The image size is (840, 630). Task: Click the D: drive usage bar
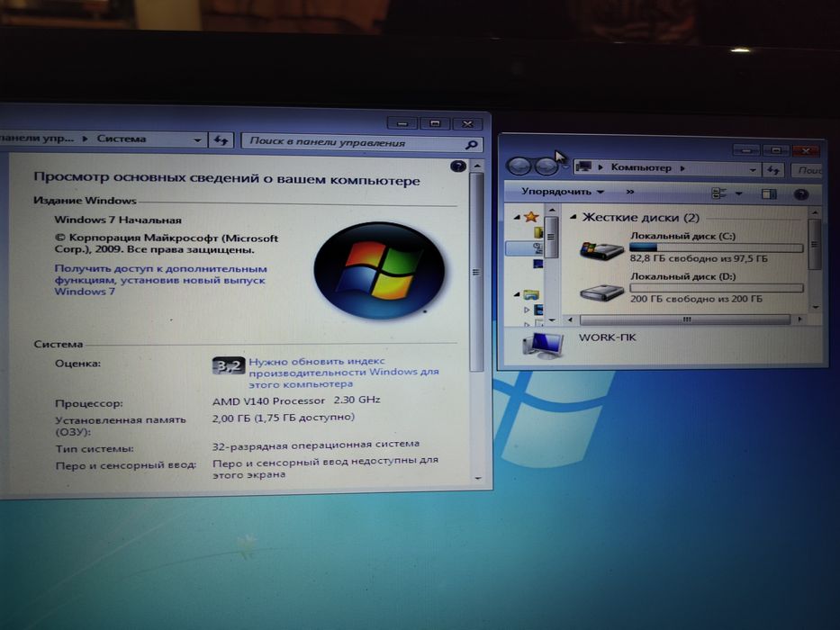717,288
